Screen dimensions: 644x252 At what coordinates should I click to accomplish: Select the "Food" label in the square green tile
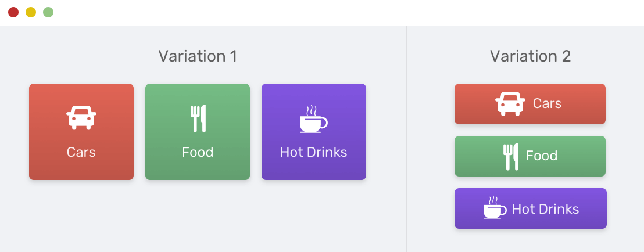pyautogui.click(x=198, y=152)
